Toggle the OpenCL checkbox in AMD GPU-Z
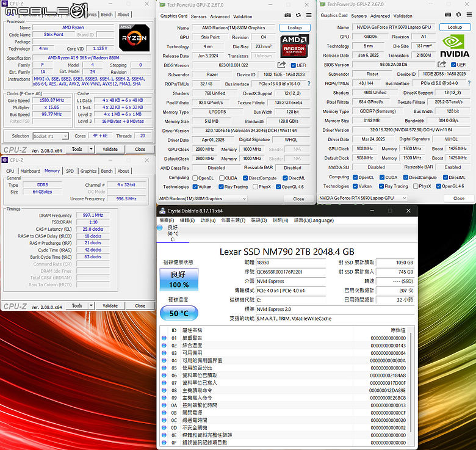Screen dimensions: 476x450 195,178
